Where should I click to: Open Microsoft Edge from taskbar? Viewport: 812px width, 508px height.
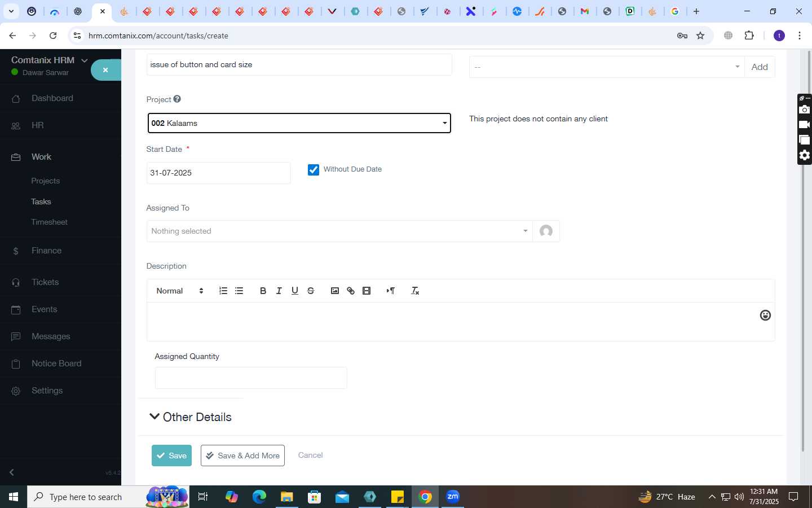coord(259,497)
